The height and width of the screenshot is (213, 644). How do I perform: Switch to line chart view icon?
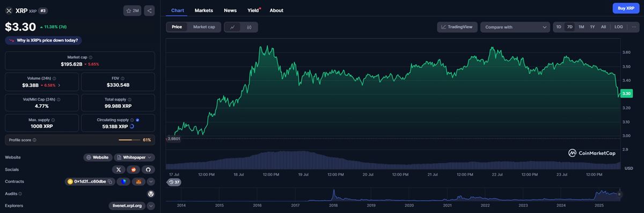click(x=232, y=27)
